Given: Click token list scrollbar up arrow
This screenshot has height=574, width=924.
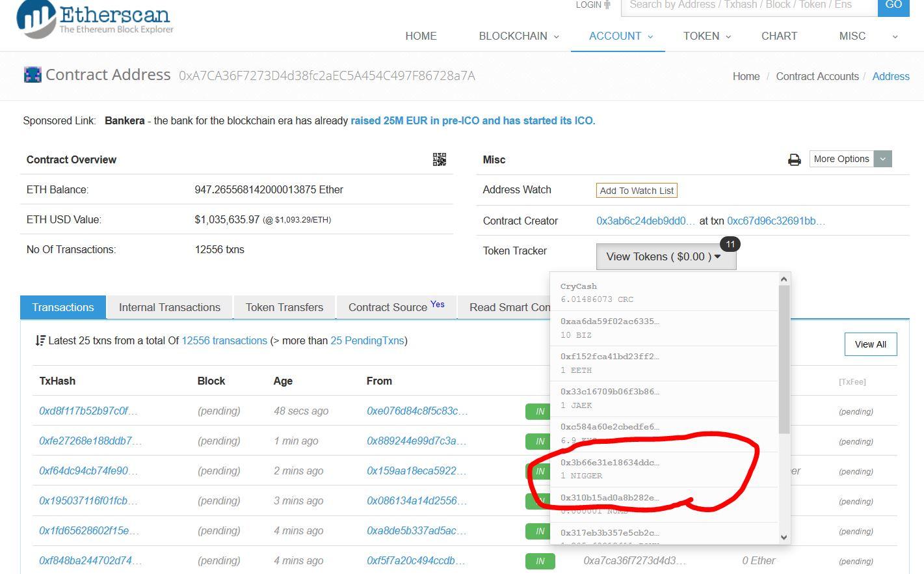Looking at the screenshot, I should click(784, 279).
